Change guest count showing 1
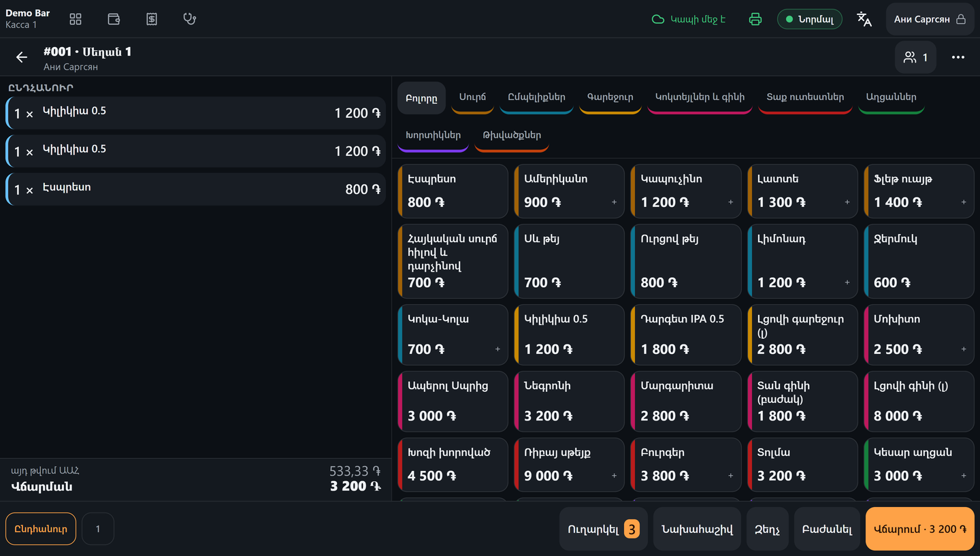The width and height of the screenshot is (980, 556). [x=915, y=57]
